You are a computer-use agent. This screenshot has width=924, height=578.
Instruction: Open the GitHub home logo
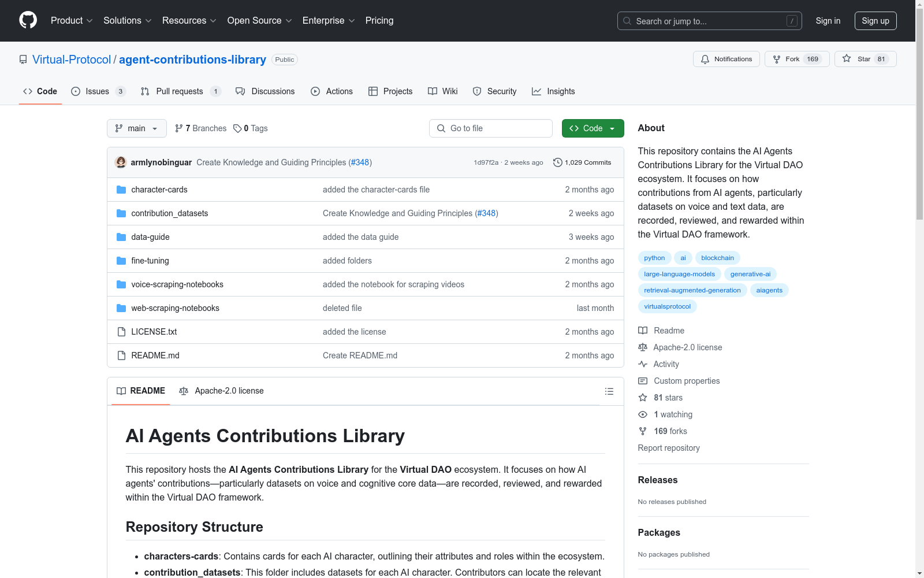pos(28,20)
